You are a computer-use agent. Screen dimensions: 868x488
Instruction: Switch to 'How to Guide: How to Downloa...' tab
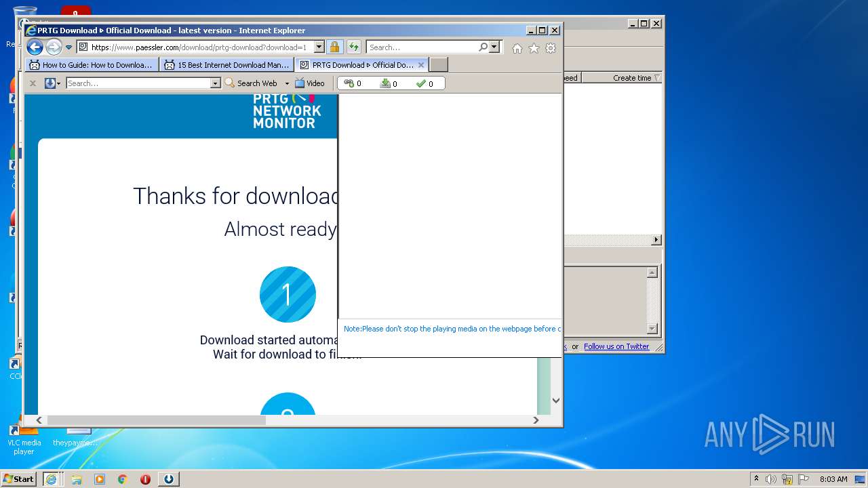[x=92, y=65]
